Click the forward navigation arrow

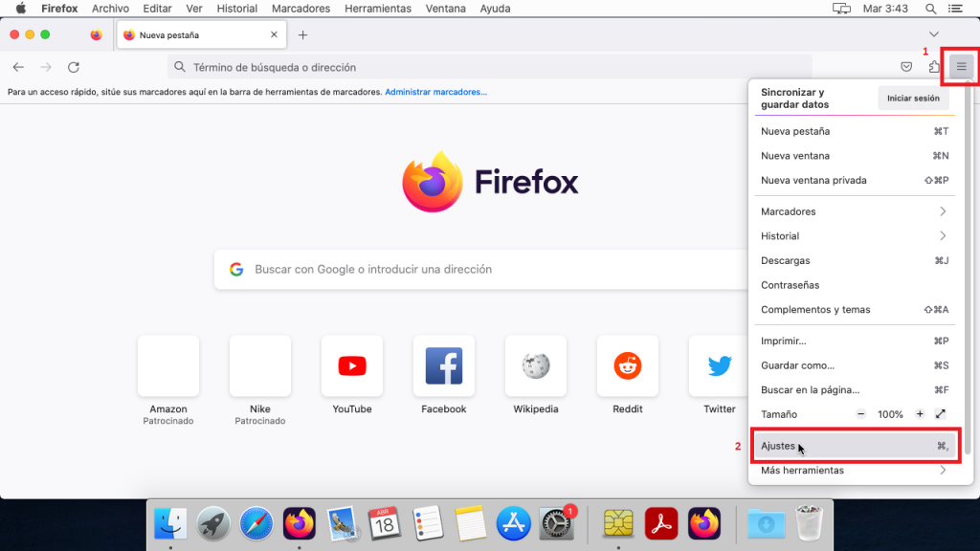pos(46,67)
